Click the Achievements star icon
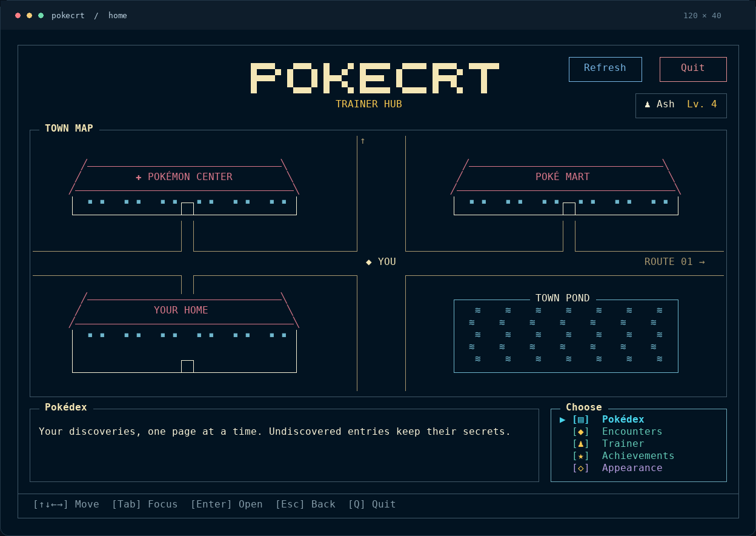This screenshot has width=756, height=536. point(581,456)
